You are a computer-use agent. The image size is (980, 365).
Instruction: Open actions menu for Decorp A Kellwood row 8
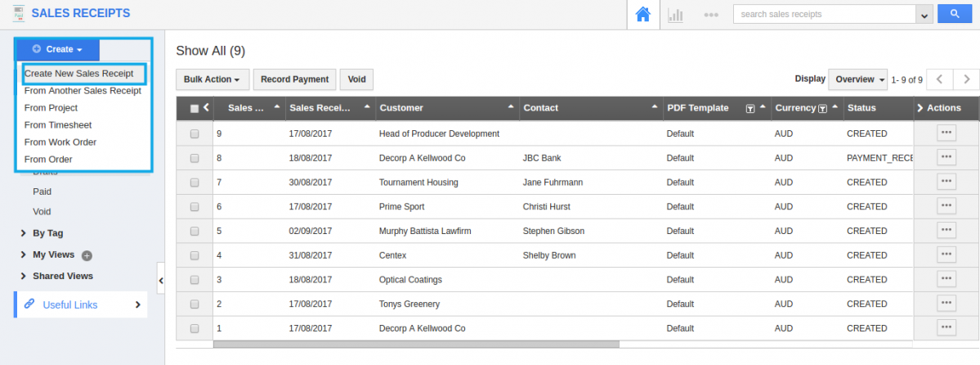946,157
